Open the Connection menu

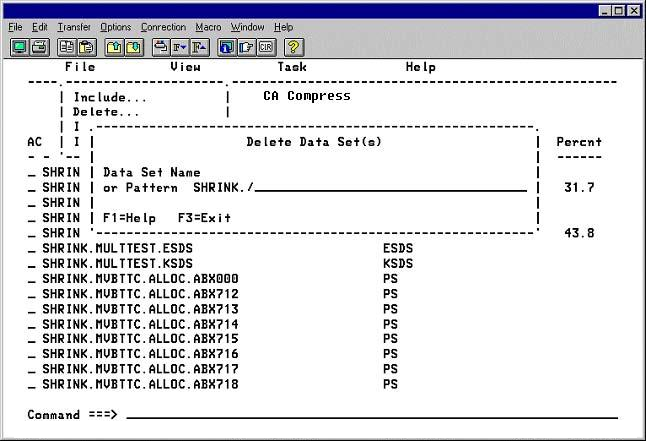click(x=163, y=27)
